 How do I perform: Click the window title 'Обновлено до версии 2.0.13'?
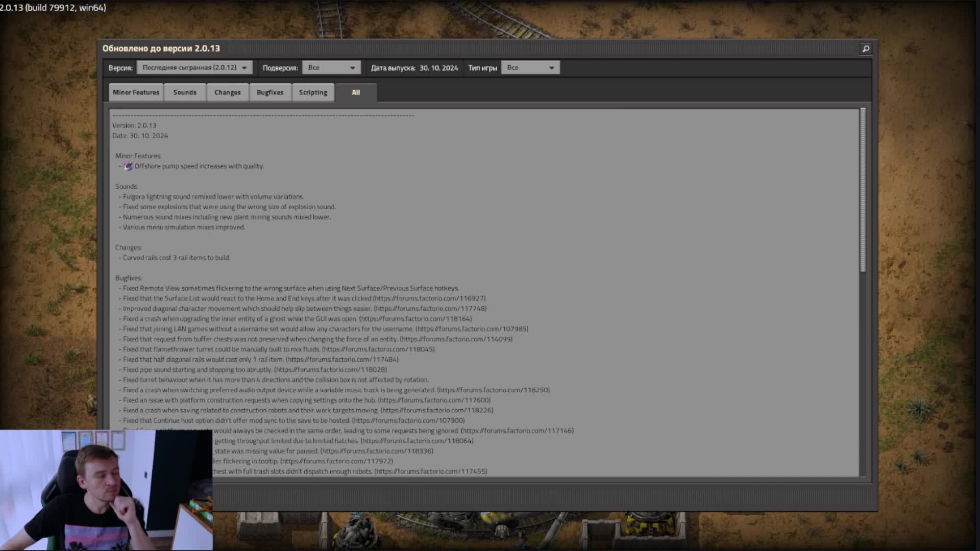161,48
